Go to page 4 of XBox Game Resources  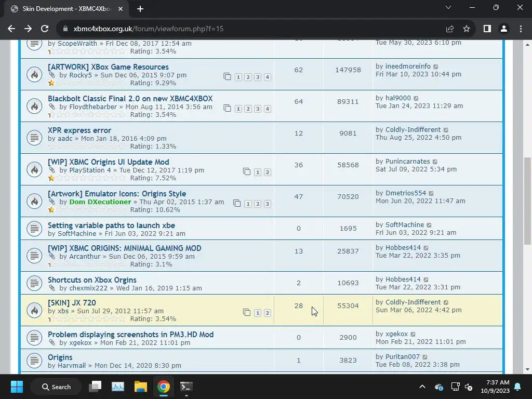[268, 77]
